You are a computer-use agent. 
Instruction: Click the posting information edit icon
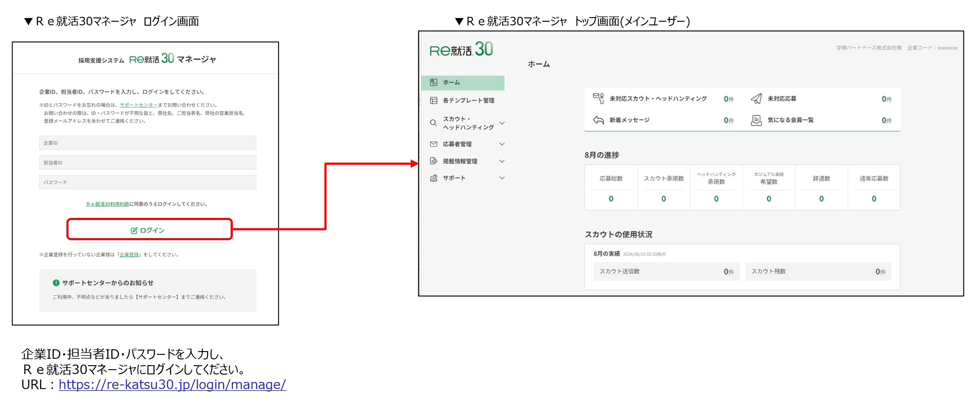433,161
